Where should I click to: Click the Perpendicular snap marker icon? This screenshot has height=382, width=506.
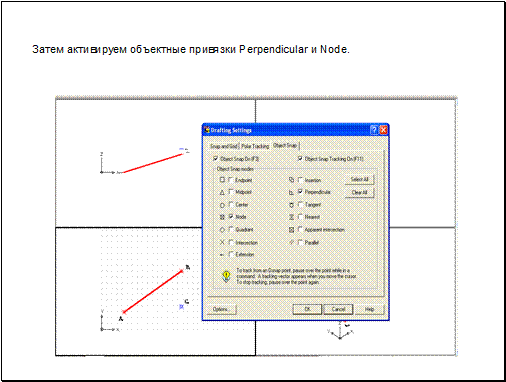click(x=291, y=192)
